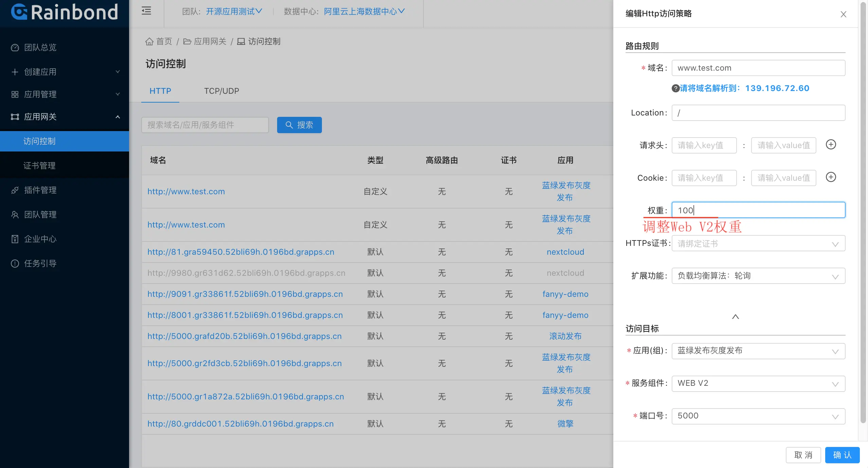
Task: Click the help icon next to domain resolution hint
Action: 675,89
